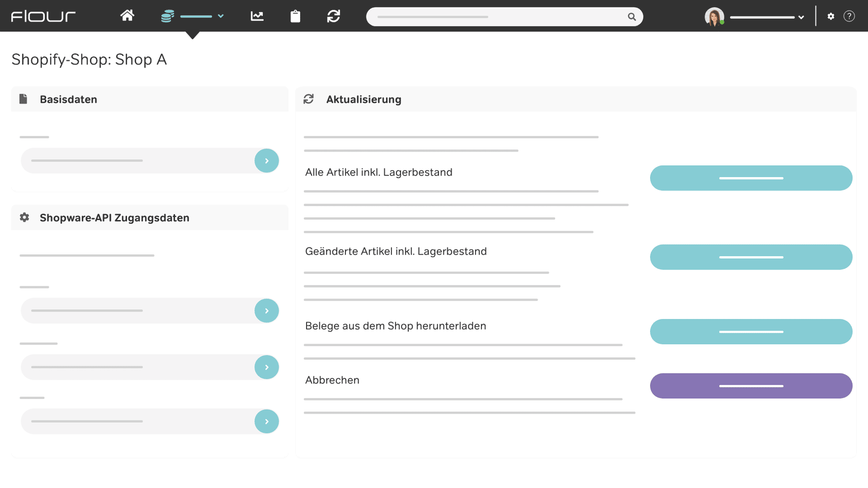Expand the user account dropdown chevron
This screenshot has width=868, height=488.
[801, 17]
